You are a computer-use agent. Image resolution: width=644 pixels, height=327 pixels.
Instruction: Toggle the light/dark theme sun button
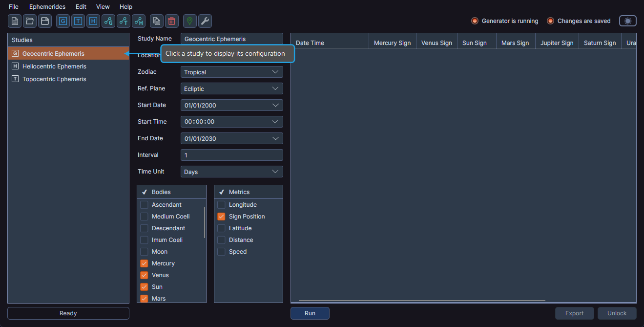(627, 21)
